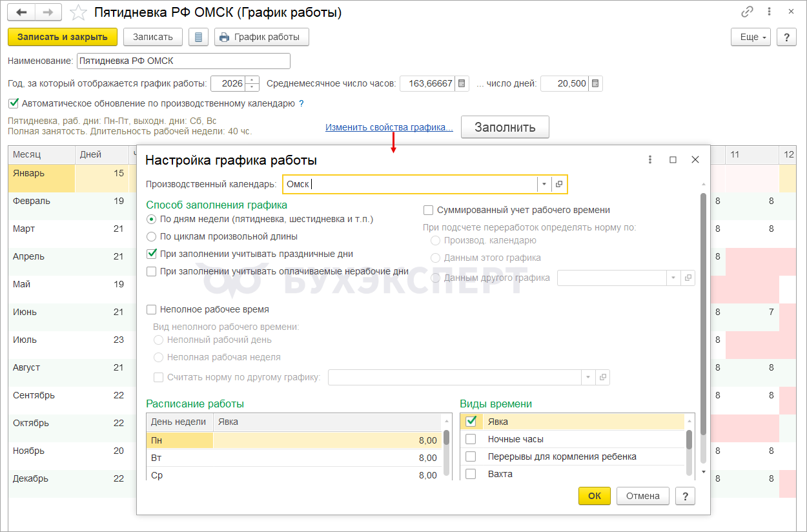Open Производственный календарь item form icon

click(559, 184)
